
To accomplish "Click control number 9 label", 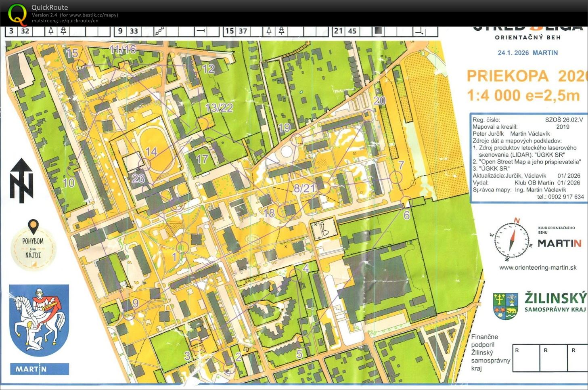I will click(135, 303).
